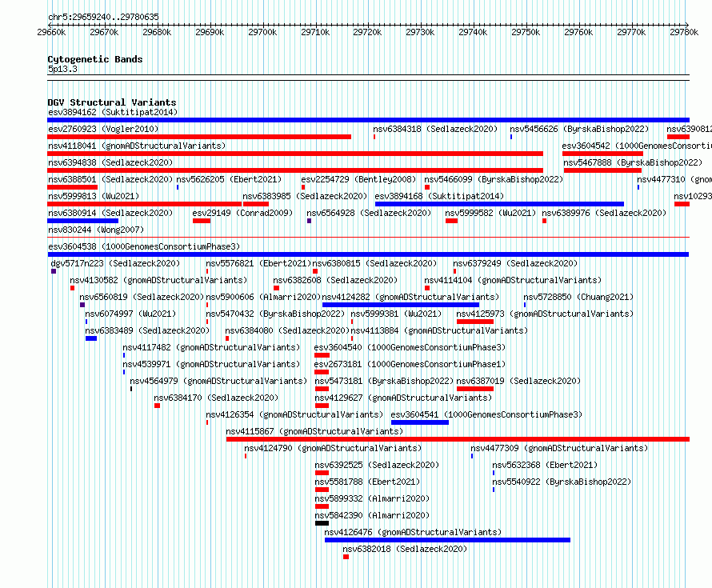Select the dgv5717n223 purple marker
This screenshot has height=588, width=712.
54,271
